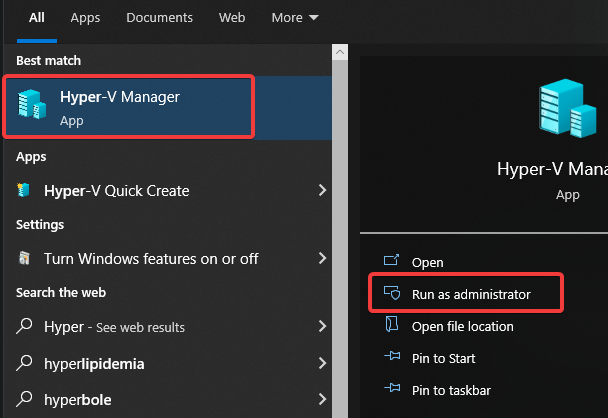Image resolution: width=608 pixels, height=418 pixels.
Task: Choose Pin to taskbar
Action: coord(451,390)
